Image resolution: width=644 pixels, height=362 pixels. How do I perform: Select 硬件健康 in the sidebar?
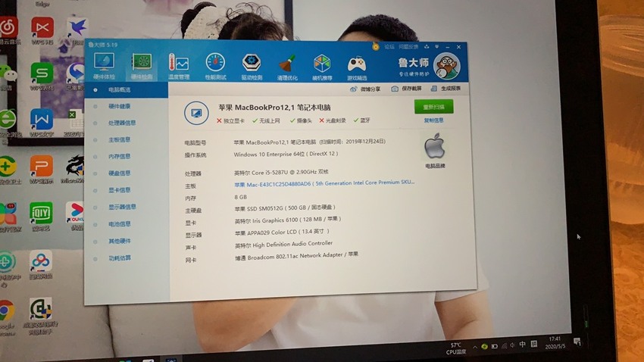[x=119, y=106]
